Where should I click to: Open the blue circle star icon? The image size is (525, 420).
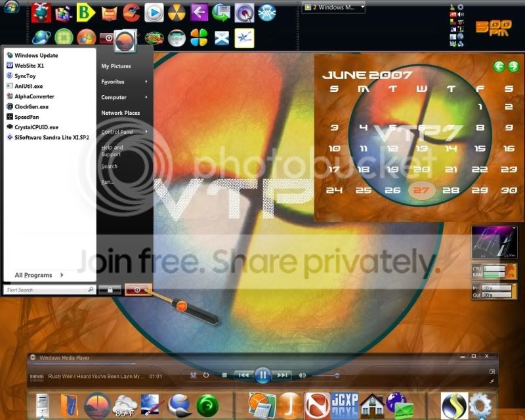click(267, 12)
